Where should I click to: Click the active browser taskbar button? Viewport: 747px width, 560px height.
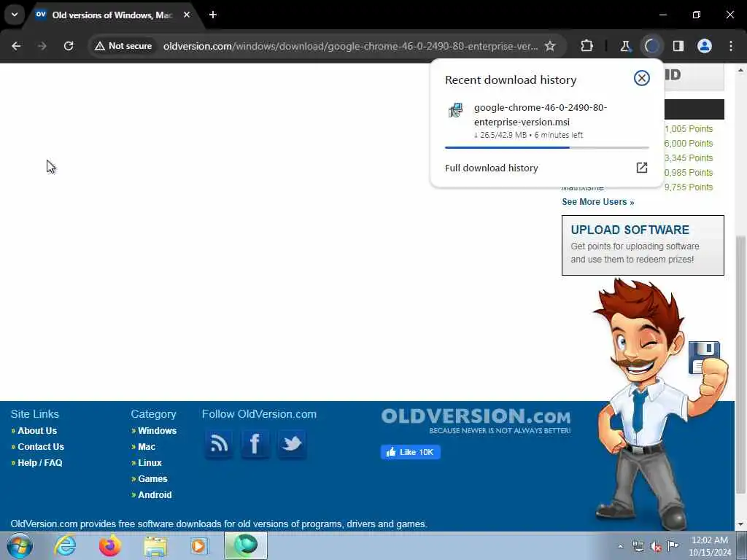246,545
